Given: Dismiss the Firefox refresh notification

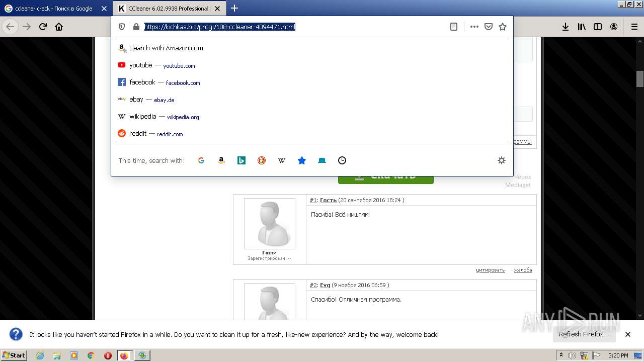Looking at the screenshot, I should (628, 334).
